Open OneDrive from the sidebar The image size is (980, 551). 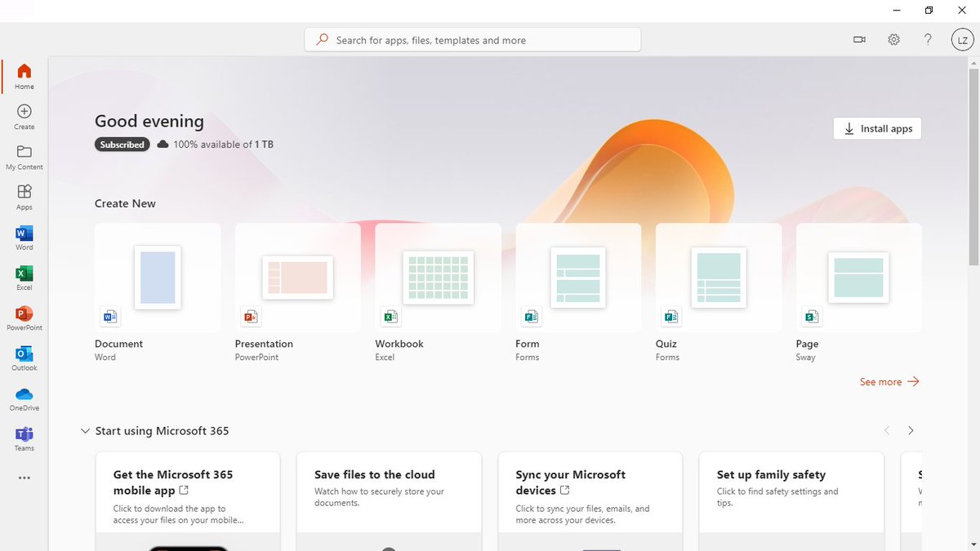click(24, 398)
